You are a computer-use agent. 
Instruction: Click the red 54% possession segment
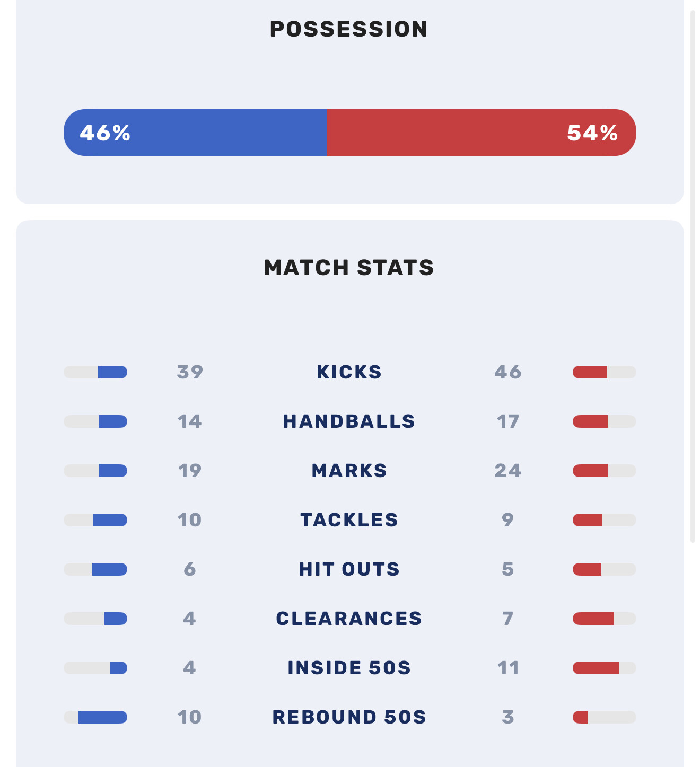[482, 133]
